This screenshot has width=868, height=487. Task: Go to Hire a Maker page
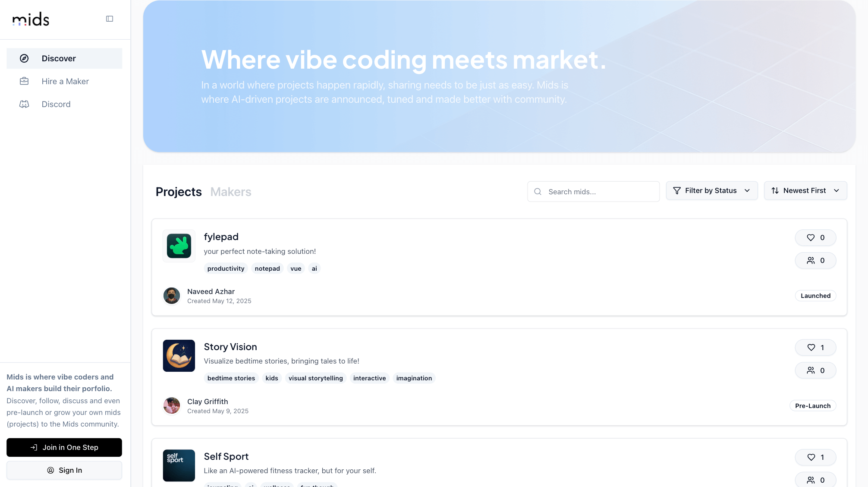(64, 81)
